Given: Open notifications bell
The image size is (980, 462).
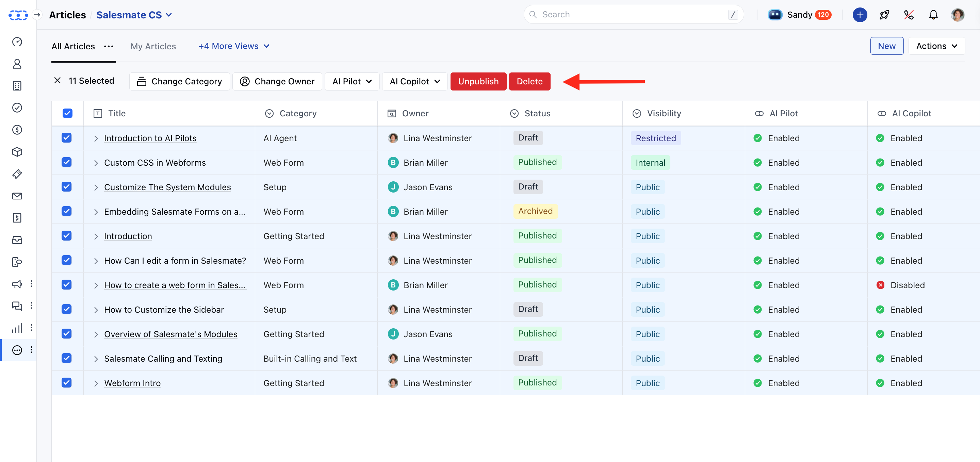Looking at the screenshot, I should coord(933,15).
